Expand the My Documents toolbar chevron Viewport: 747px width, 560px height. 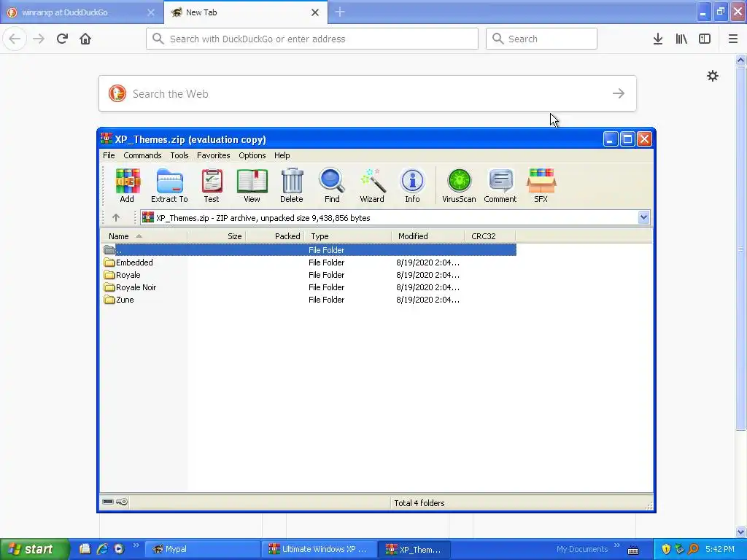pos(617,545)
